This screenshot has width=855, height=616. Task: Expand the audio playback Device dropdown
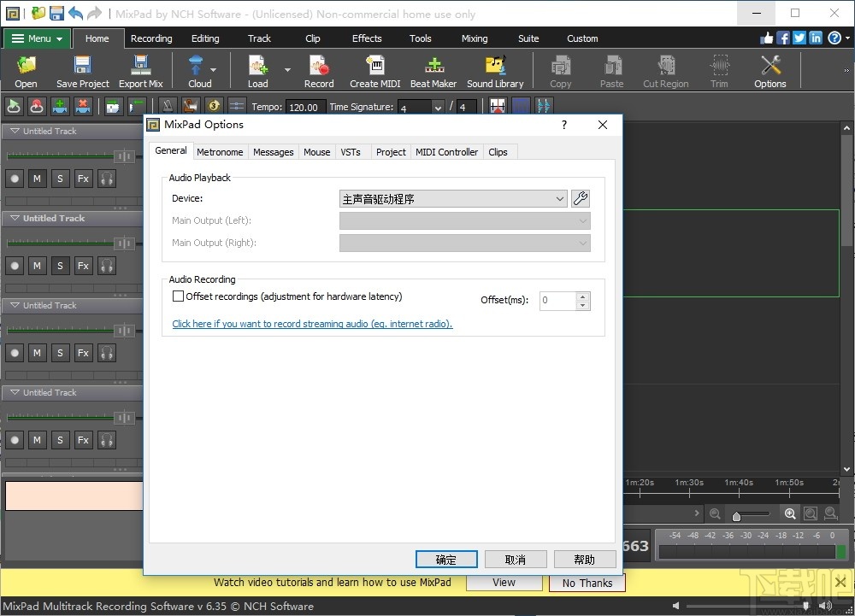tap(453, 199)
